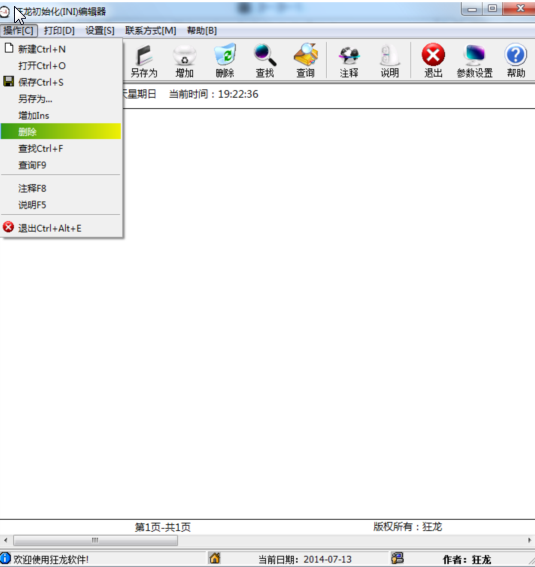The height and width of the screenshot is (567, 535).
Task: Click the application icon in the title bar
Action: click(4, 12)
